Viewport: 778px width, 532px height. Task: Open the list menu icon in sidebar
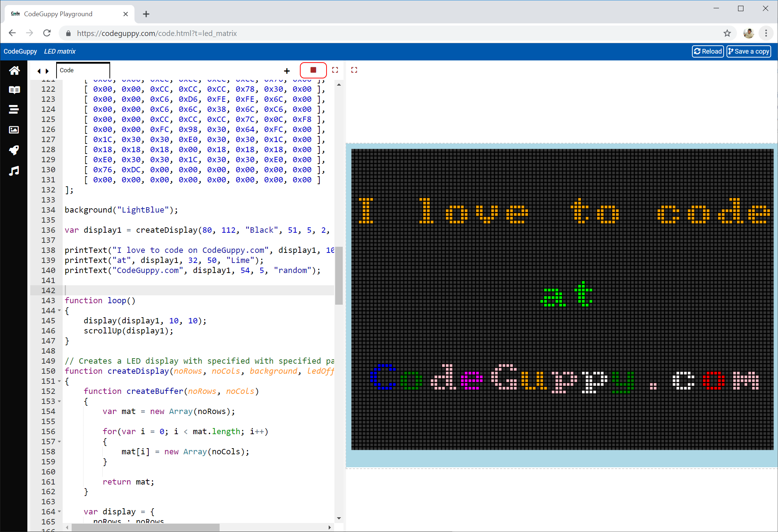14,109
